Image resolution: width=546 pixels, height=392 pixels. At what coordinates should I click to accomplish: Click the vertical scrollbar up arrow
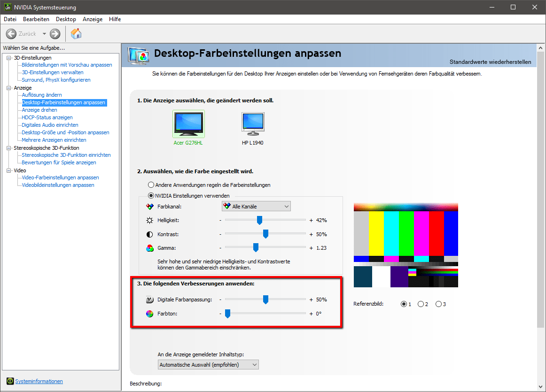click(540, 48)
